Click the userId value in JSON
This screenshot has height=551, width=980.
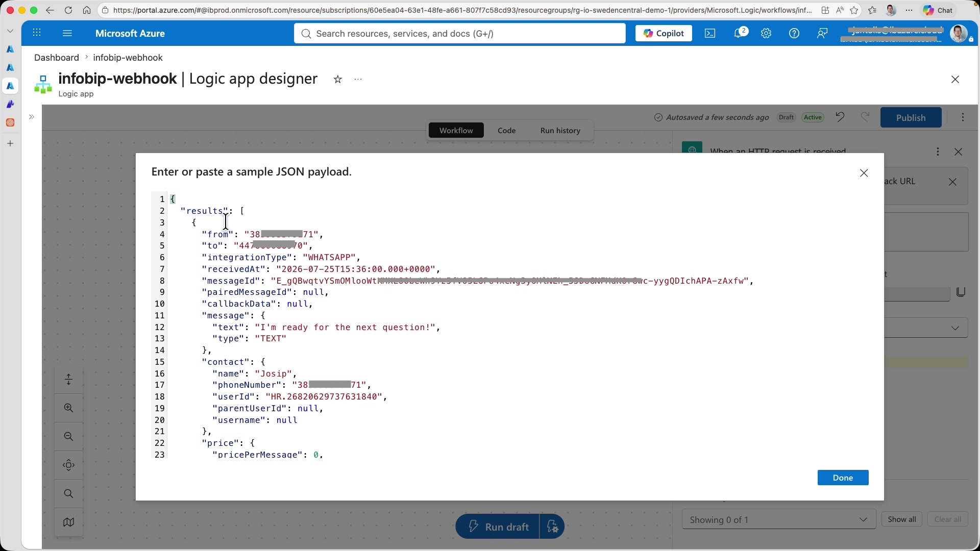324,396
